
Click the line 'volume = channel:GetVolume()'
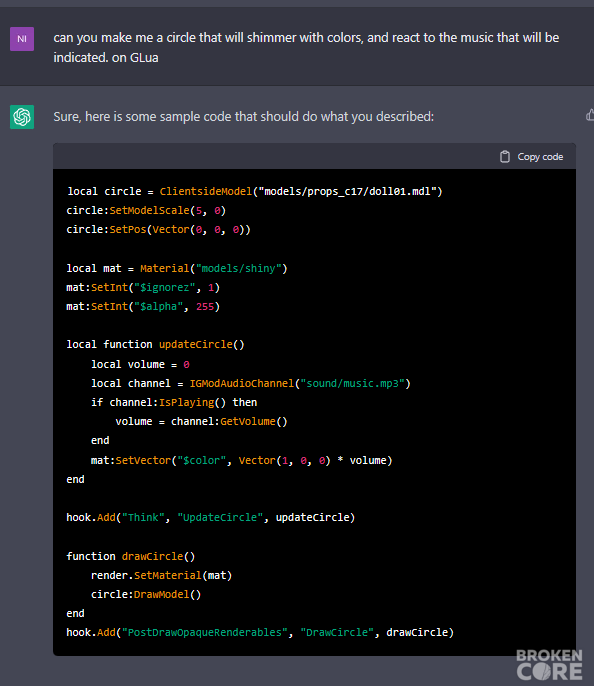(201, 422)
